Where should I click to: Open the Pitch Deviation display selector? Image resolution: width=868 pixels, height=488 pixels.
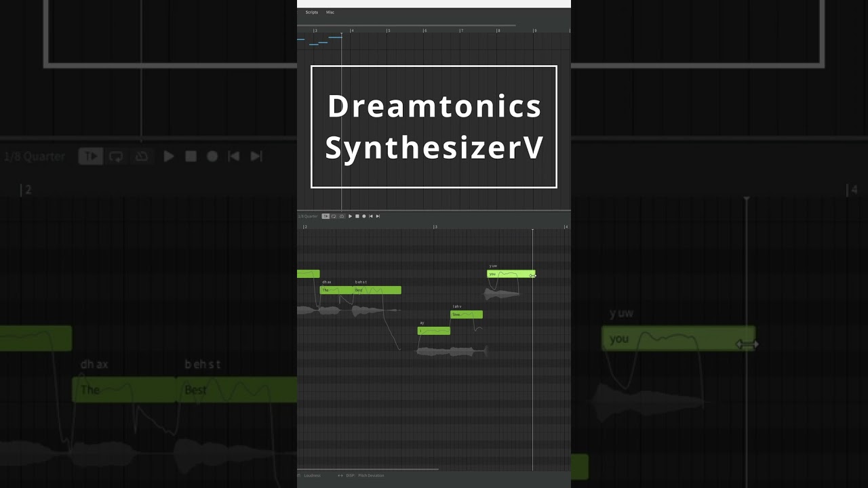coord(371,476)
